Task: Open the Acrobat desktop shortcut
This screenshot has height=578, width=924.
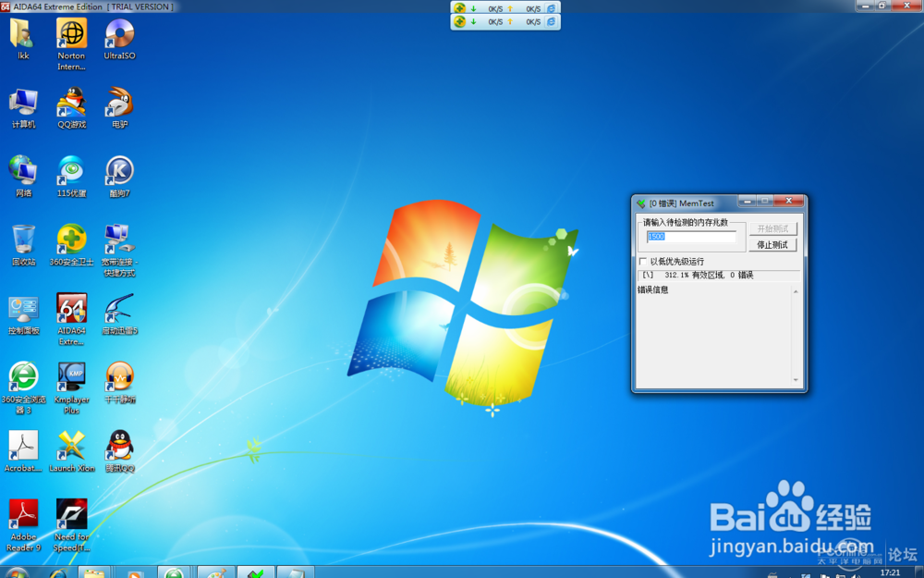Action: tap(23, 452)
